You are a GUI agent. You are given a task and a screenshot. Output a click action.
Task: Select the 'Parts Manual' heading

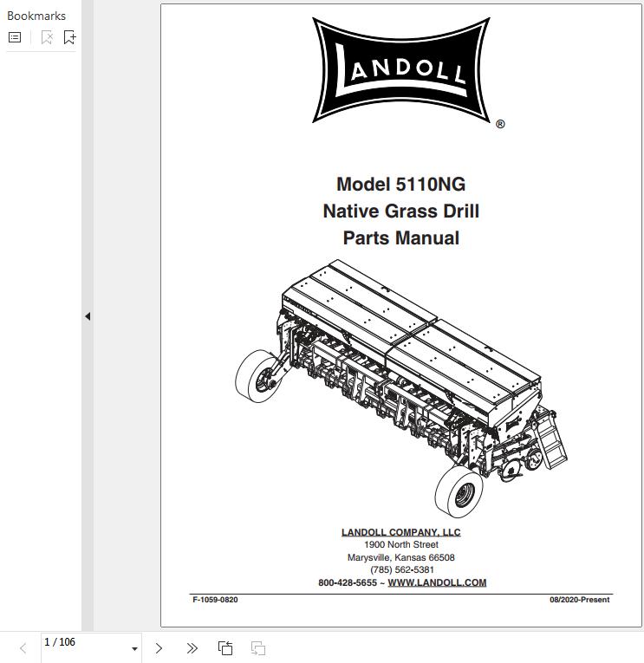click(400, 237)
